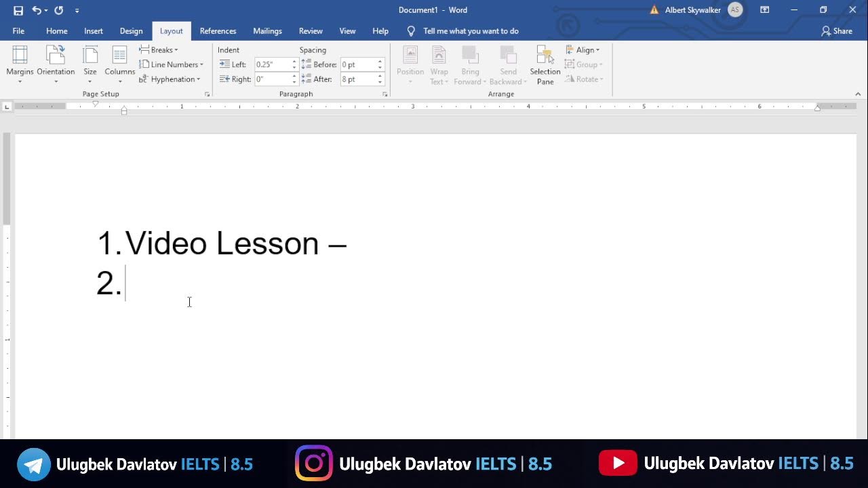Viewport: 868px width, 488px height.
Task: Switch to the References tab
Action: click(218, 31)
